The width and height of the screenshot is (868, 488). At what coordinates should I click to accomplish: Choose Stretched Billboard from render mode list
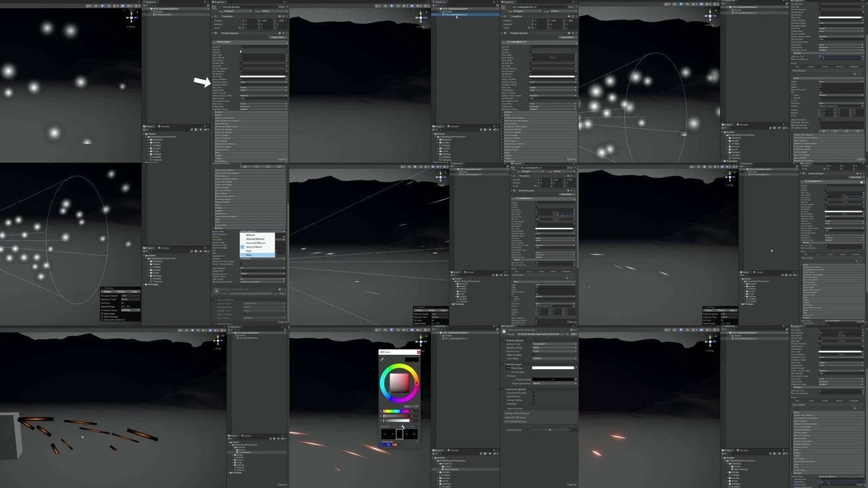pos(255,239)
